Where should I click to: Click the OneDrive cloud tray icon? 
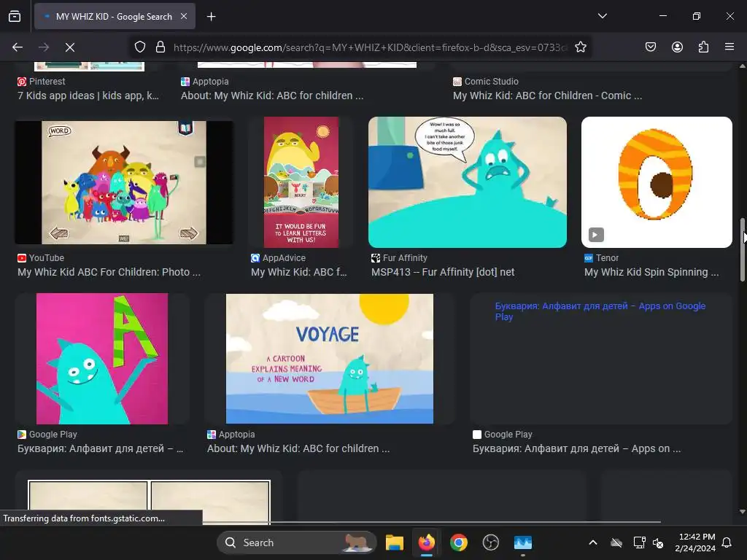click(x=616, y=542)
